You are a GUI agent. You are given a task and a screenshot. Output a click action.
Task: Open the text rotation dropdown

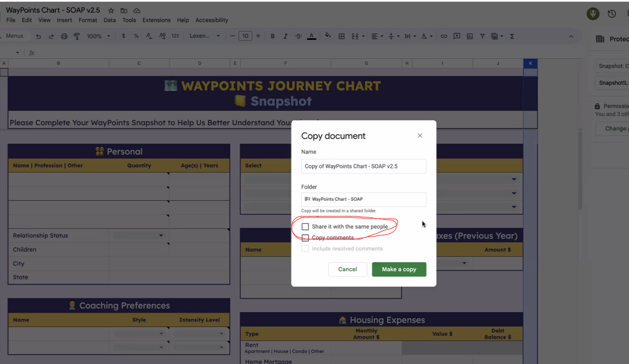[x=427, y=36]
